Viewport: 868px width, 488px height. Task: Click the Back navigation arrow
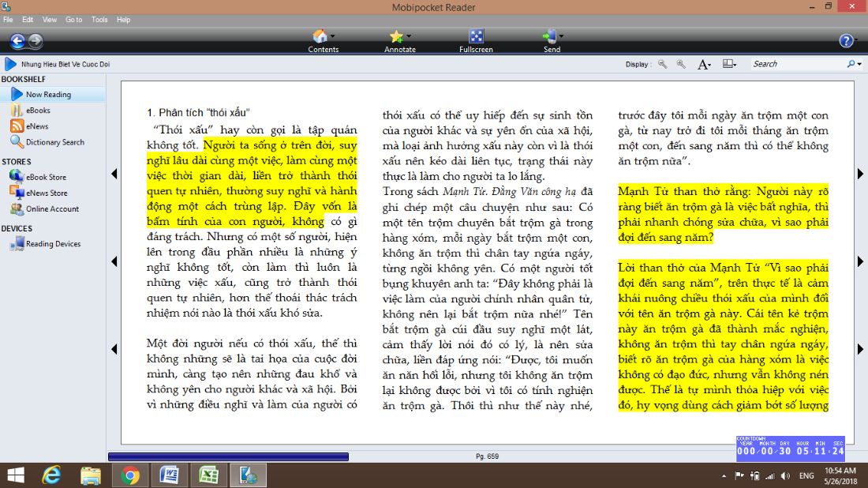click(x=17, y=41)
